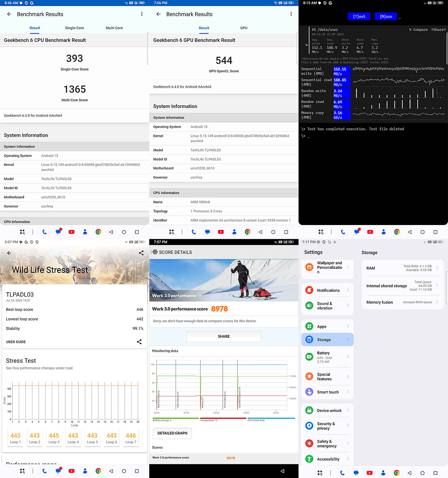Collapse the #1 /data/user result arrow
This screenshot has width=448, height=478.
click(306, 45)
